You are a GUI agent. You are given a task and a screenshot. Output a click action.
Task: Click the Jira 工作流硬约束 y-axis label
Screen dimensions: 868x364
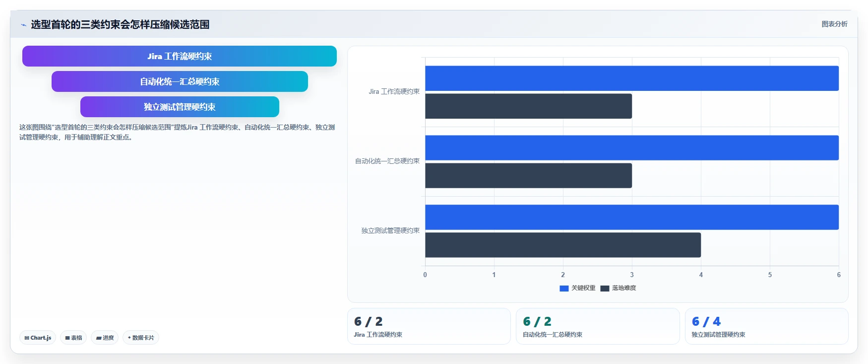pos(394,92)
